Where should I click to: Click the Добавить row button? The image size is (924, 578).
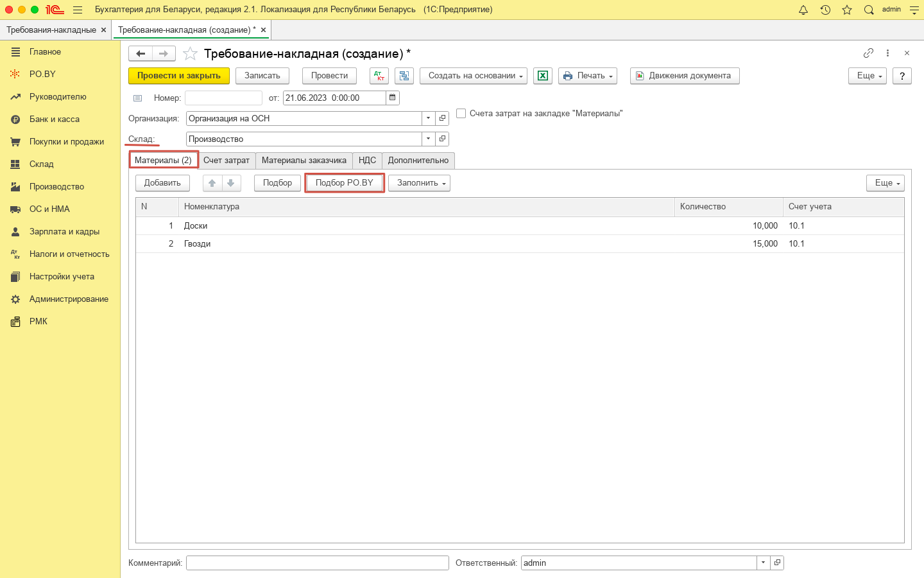[162, 183]
